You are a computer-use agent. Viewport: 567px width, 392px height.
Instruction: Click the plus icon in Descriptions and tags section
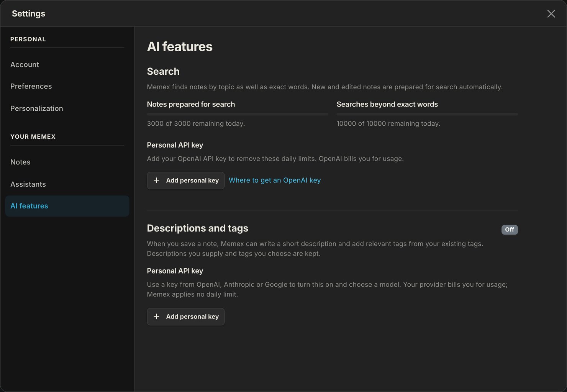point(156,317)
